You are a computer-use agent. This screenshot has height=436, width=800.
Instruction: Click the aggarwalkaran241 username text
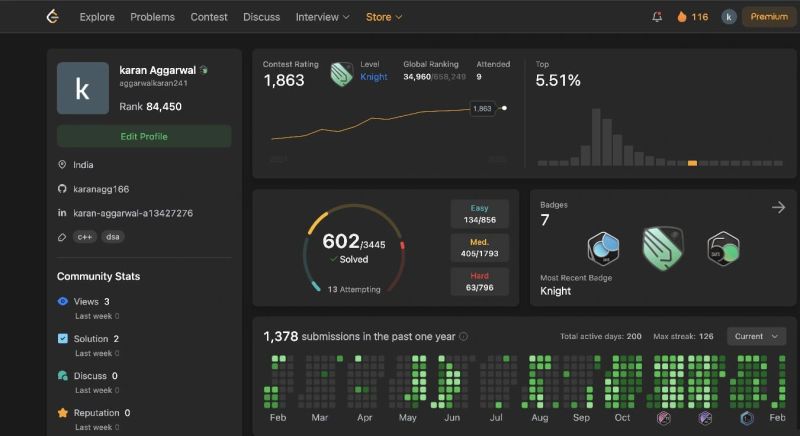coord(154,83)
